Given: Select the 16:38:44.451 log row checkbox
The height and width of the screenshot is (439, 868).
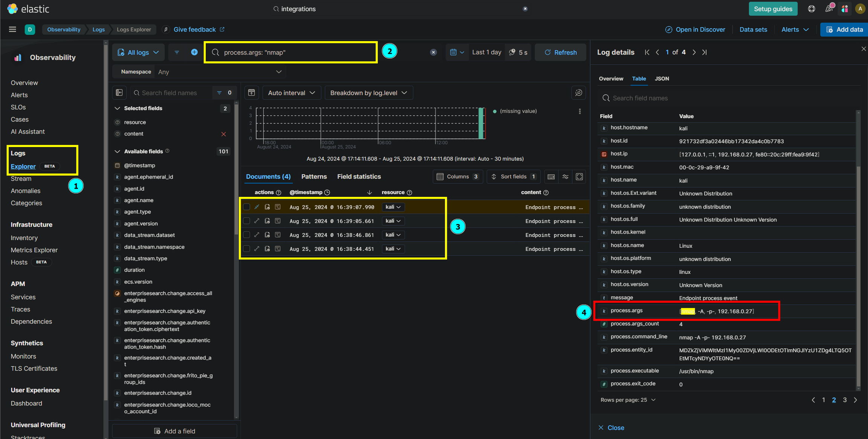Looking at the screenshot, I should click(246, 249).
